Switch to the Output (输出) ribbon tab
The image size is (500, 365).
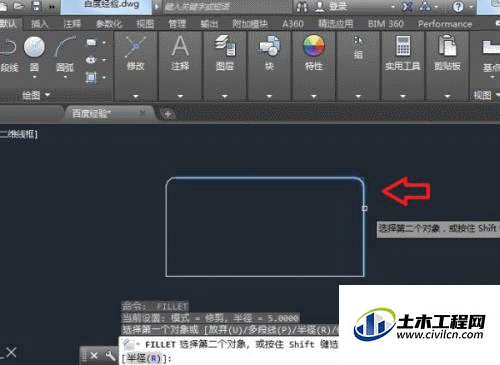(x=209, y=24)
